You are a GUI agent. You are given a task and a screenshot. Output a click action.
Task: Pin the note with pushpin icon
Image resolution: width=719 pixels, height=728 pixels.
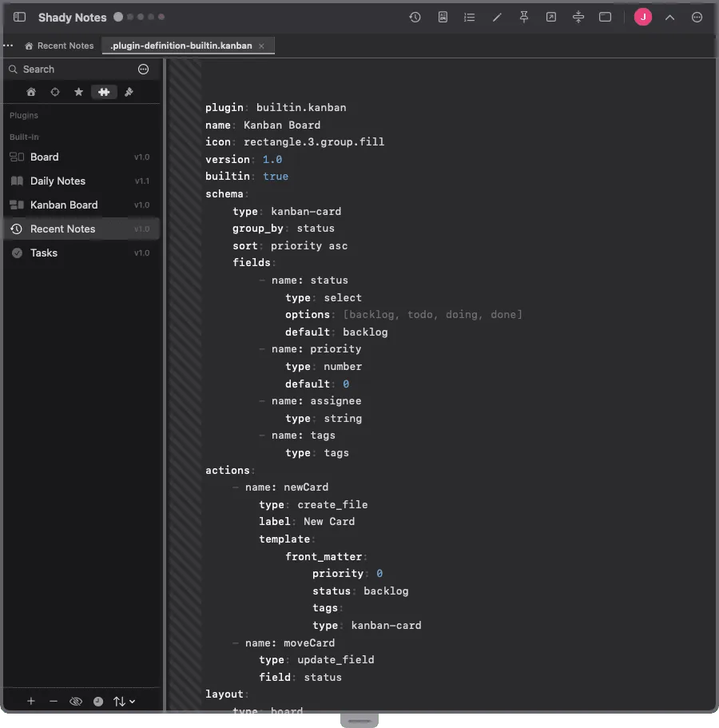(x=524, y=17)
